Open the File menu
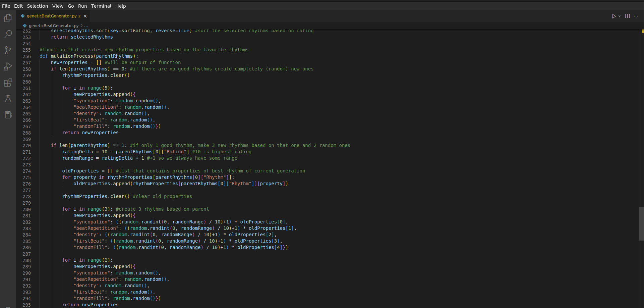Viewport: 644px width, 308px height. point(6,6)
